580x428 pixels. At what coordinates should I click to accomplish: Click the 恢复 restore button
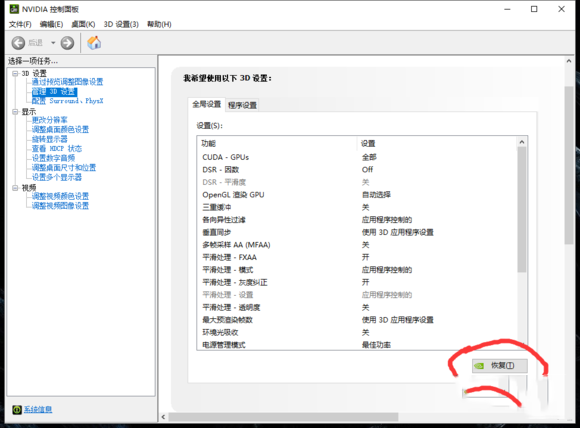[500, 365]
